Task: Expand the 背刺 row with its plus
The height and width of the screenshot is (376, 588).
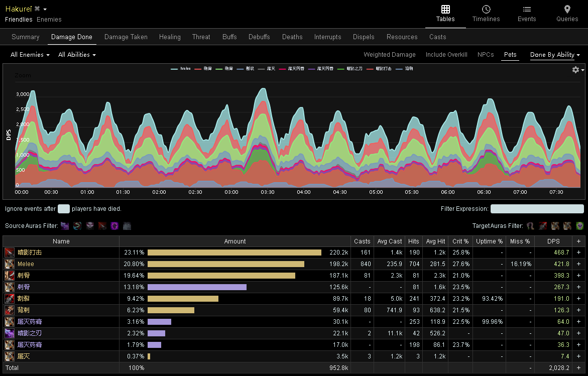Action: coord(578,310)
